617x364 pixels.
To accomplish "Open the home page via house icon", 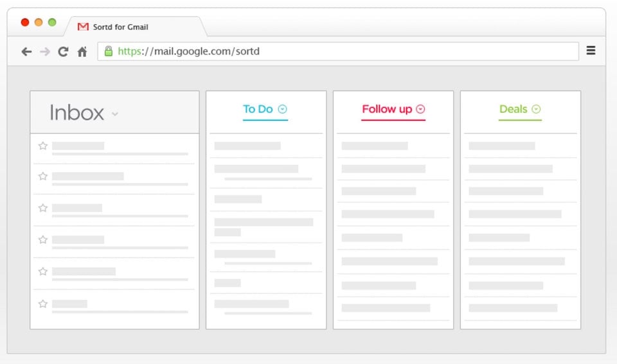I will pyautogui.click(x=82, y=51).
